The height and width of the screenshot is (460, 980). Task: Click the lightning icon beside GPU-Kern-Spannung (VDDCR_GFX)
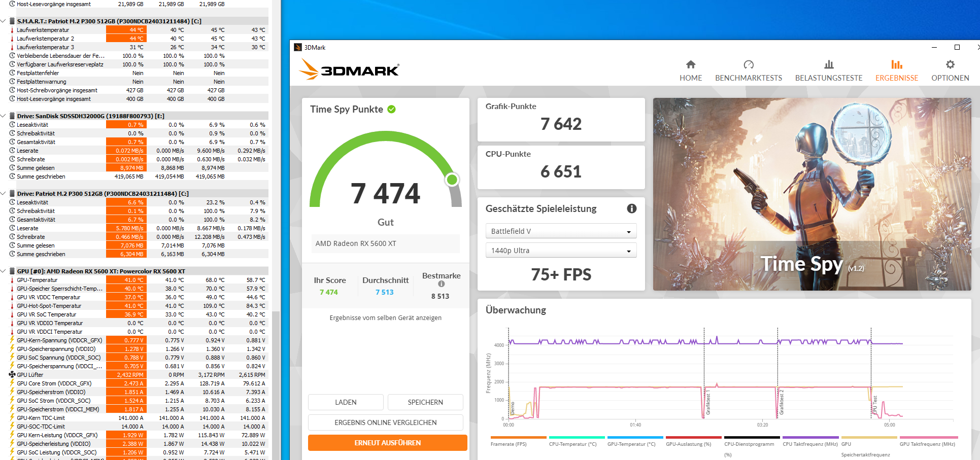[12, 340]
